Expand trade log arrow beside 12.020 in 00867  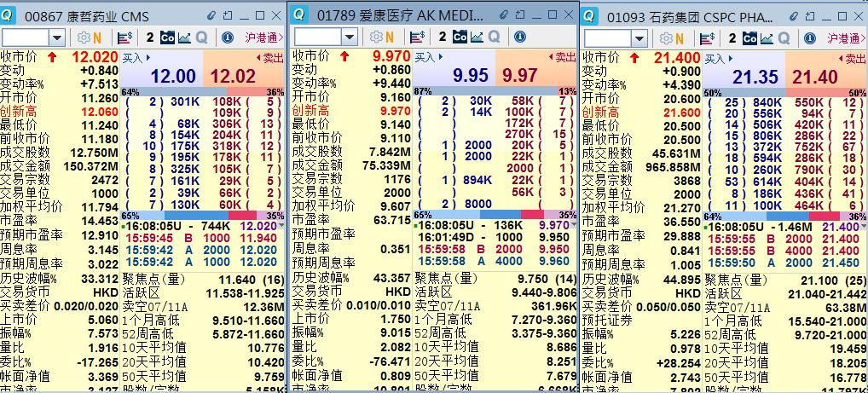click(281, 225)
